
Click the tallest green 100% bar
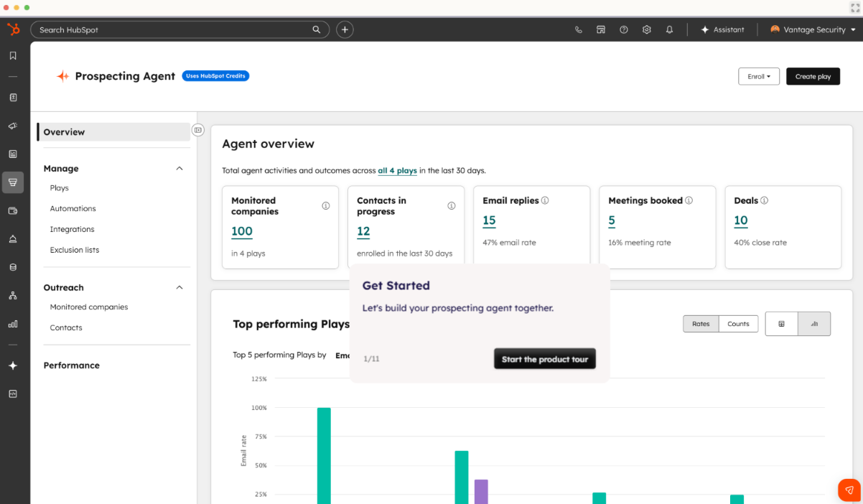(x=324, y=456)
